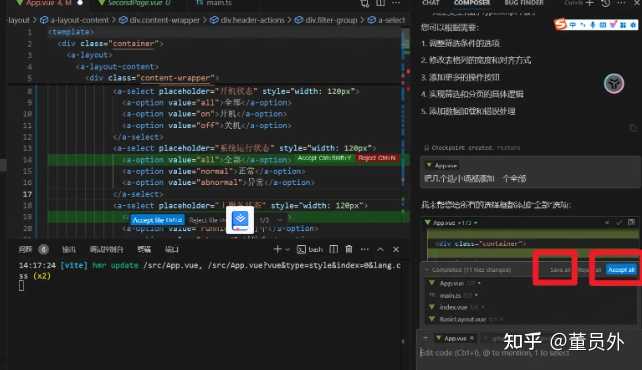Click the new composer plus icon

coord(589,3)
